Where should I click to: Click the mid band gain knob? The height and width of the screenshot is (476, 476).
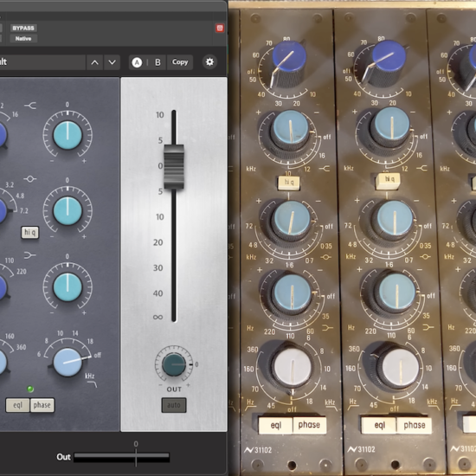(x=68, y=210)
